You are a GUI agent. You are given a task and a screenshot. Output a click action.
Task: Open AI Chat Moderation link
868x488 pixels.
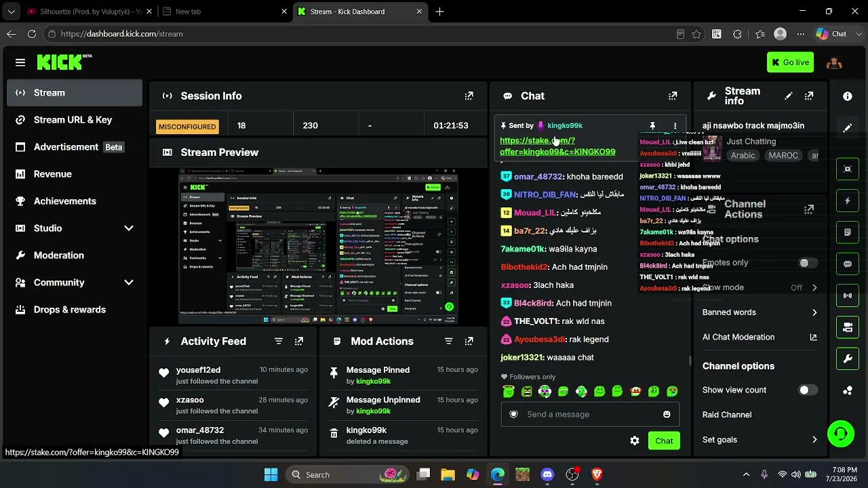(x=759, y=338)
